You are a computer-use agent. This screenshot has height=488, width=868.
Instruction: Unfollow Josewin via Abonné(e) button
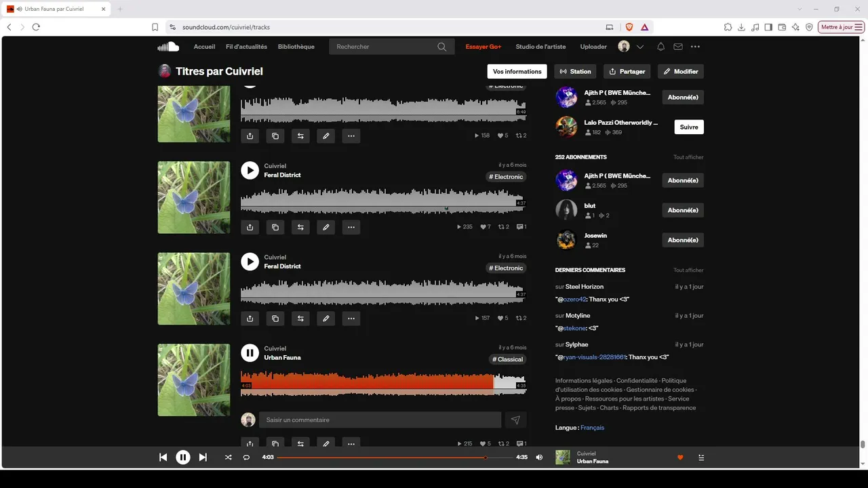[x=683, y=240]
